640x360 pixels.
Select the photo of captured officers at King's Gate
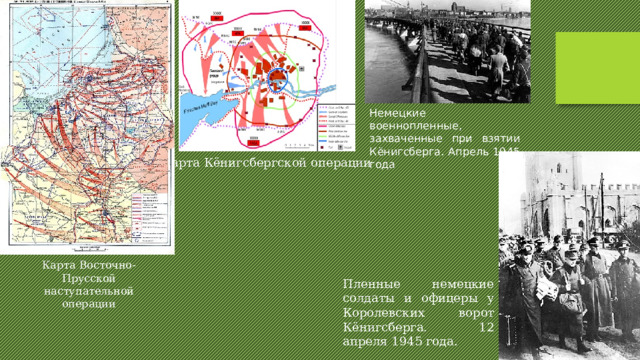569,256
